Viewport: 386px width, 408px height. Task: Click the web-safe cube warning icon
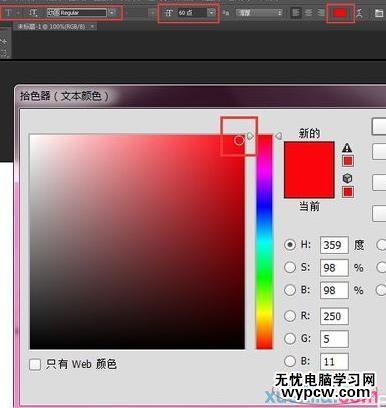click(x=347, y=178)
